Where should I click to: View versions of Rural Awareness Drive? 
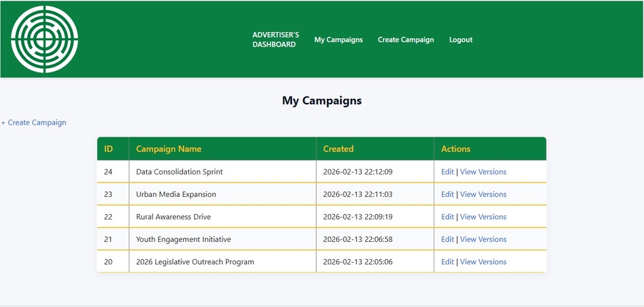(x=483, y=217)
